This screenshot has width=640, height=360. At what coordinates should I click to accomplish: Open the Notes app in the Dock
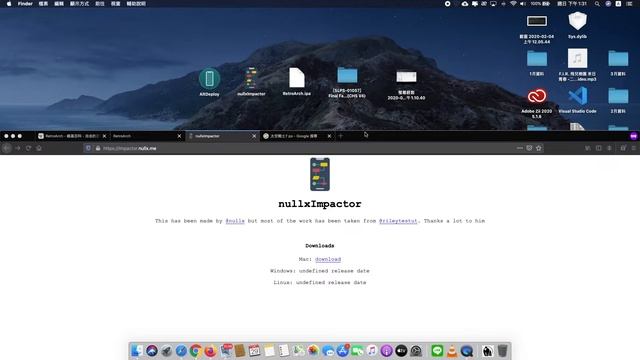tap(269, 351)
